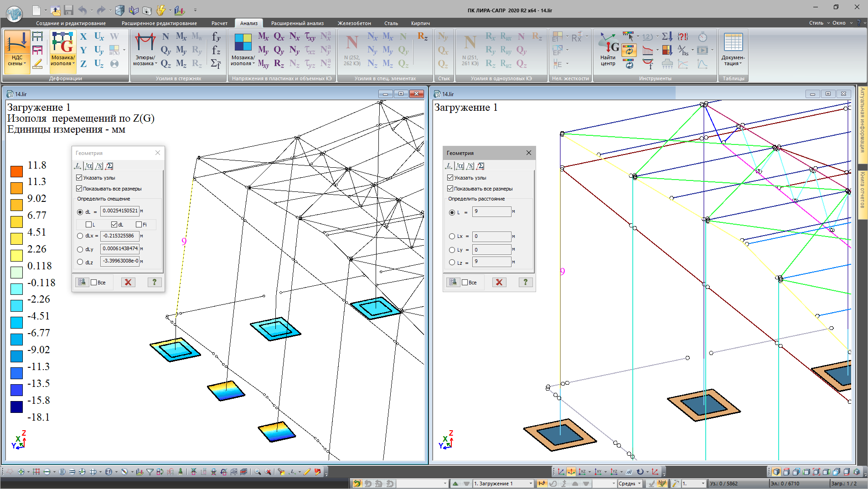868x489 pixels.
Task: Click the red X cancel button in left Геометрия
Action: (128, 282)
